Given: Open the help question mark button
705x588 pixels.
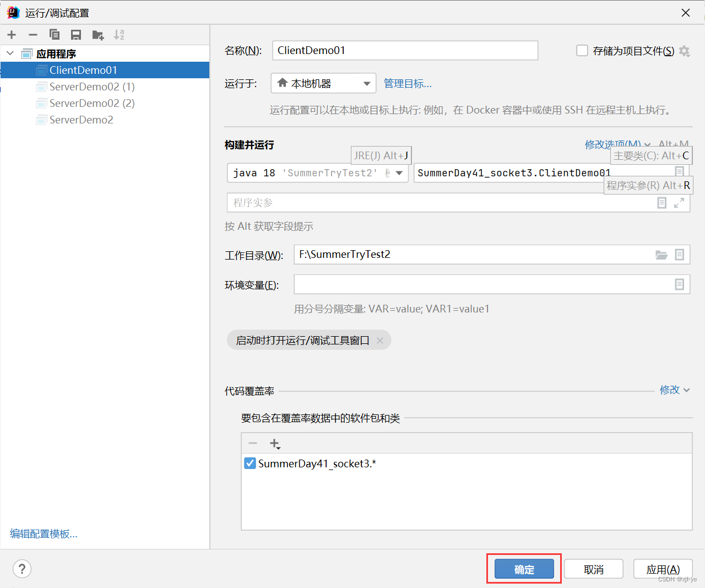Looking at the screenshot, I should [22, 569].
